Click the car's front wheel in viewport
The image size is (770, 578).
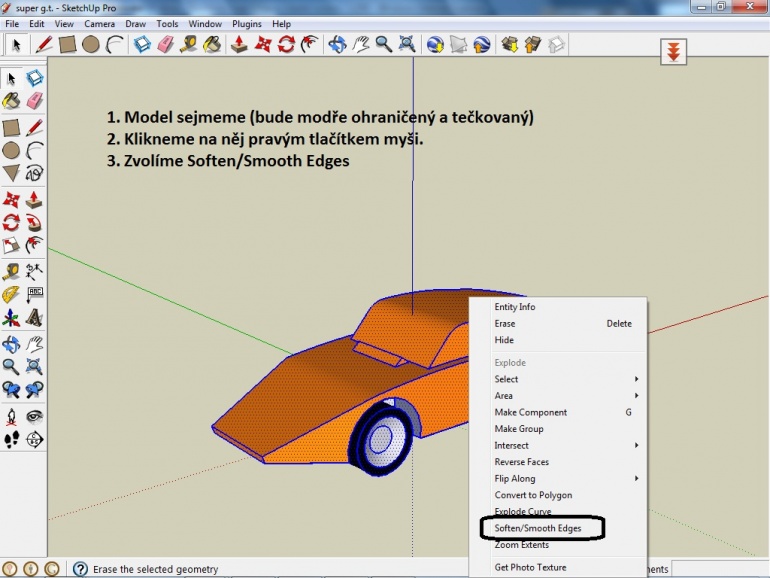pyautogui.click(x=381, y=439)
